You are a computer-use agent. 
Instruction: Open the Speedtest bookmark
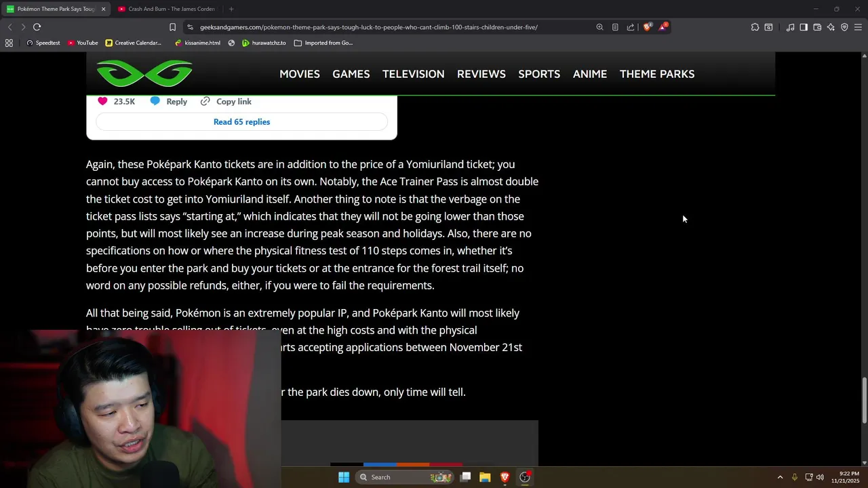(43, 43)
